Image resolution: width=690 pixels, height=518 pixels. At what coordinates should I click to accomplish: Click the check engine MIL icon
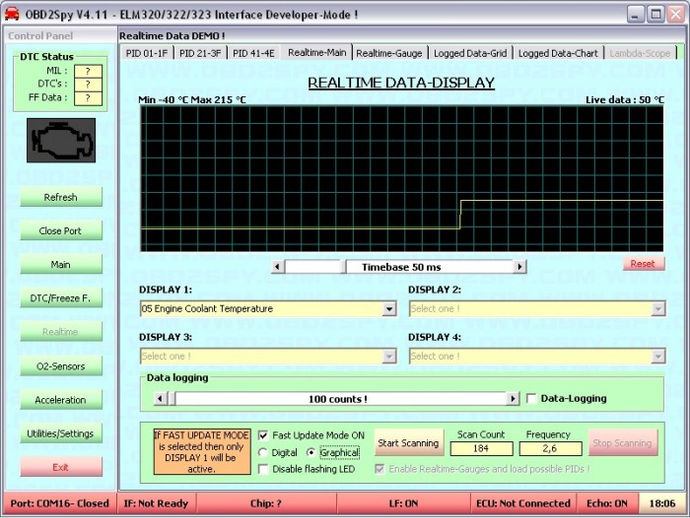[x=61, y=140]
